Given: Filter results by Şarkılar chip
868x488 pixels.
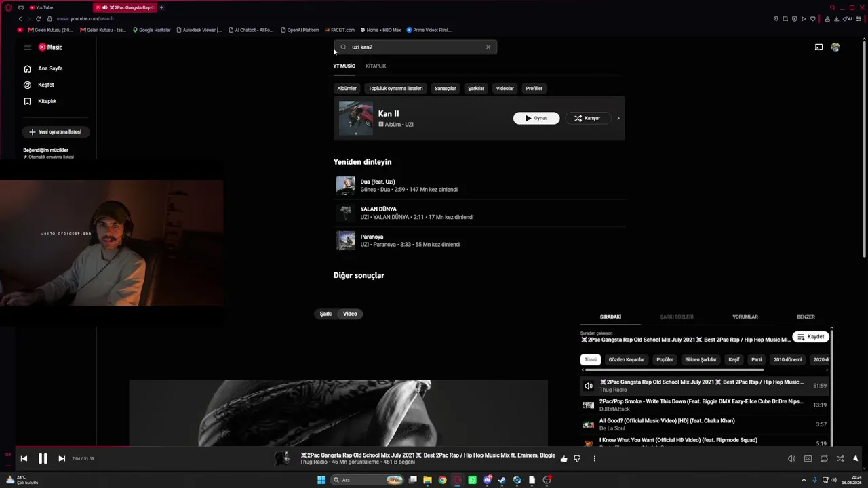Looking at the screenshot, I should 476,89.
